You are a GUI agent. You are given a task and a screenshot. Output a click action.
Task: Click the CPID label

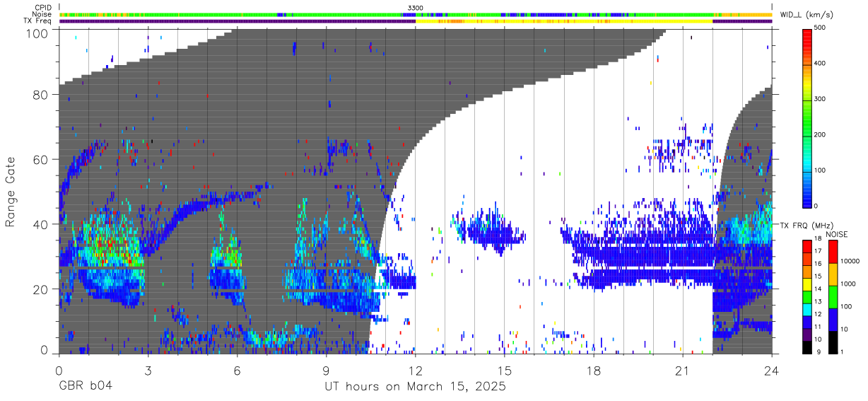pyautogui.click(x=42, y=7)
